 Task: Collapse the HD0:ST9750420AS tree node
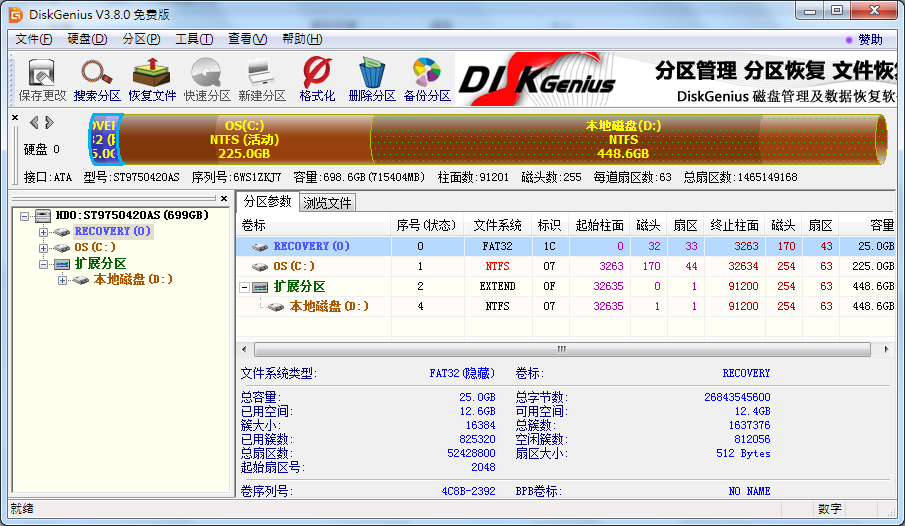(x=24, y=216)
